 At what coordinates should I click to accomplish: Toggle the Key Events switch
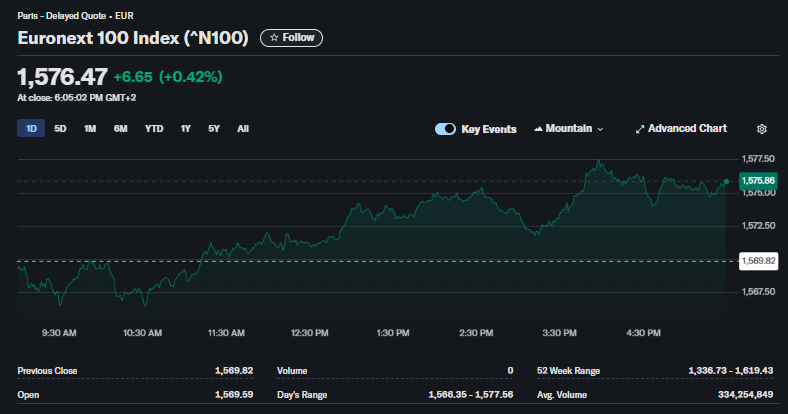445,129
